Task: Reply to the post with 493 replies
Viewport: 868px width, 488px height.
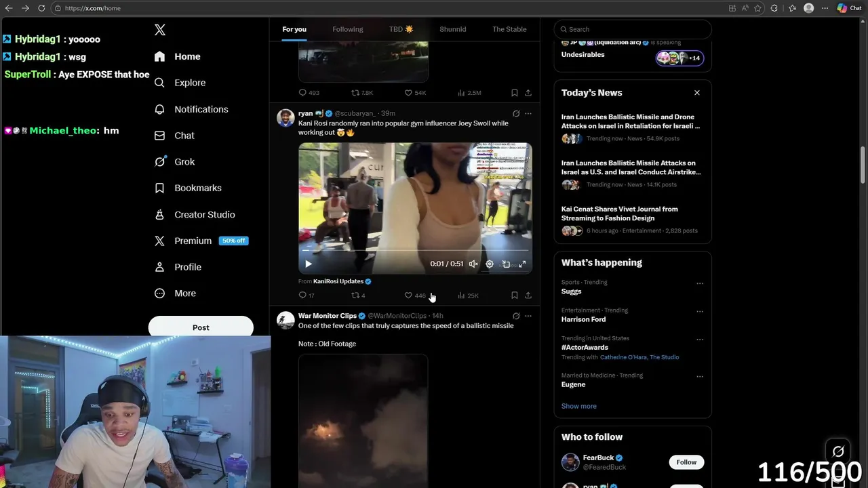Action: tap(309, 93)
